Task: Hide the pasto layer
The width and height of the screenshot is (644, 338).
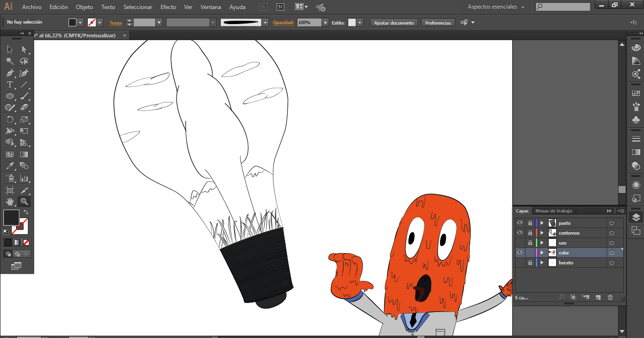Action: click(x=520, y=223)
